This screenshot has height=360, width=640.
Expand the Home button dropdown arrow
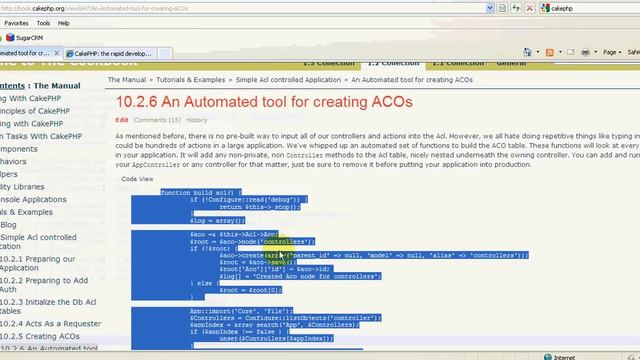(x=538, y=52)
